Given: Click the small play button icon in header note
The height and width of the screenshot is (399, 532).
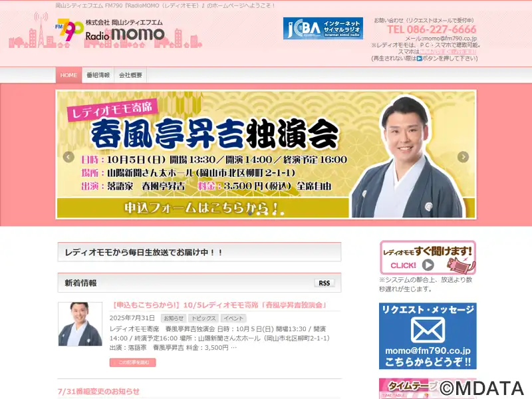Looking at the screenshot, I should (420, 59).
